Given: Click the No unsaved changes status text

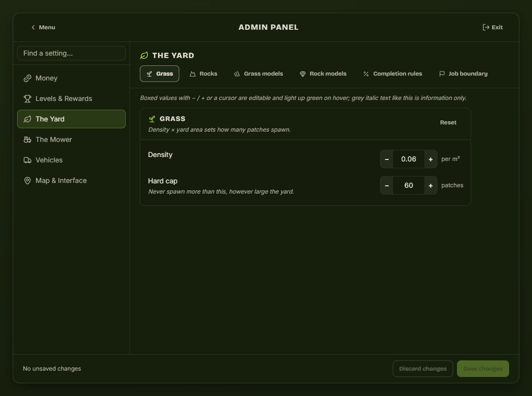Looking at the screenshot, I should pos(52,369).
